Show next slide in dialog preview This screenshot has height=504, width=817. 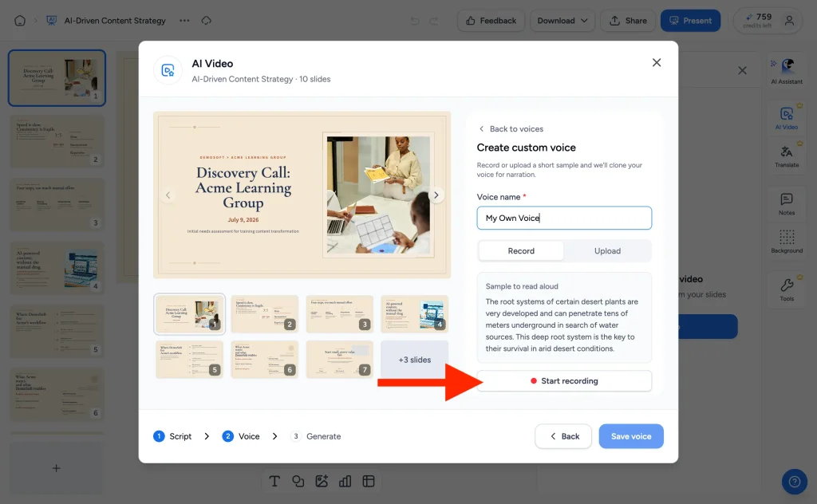click(x=436, y=195)
